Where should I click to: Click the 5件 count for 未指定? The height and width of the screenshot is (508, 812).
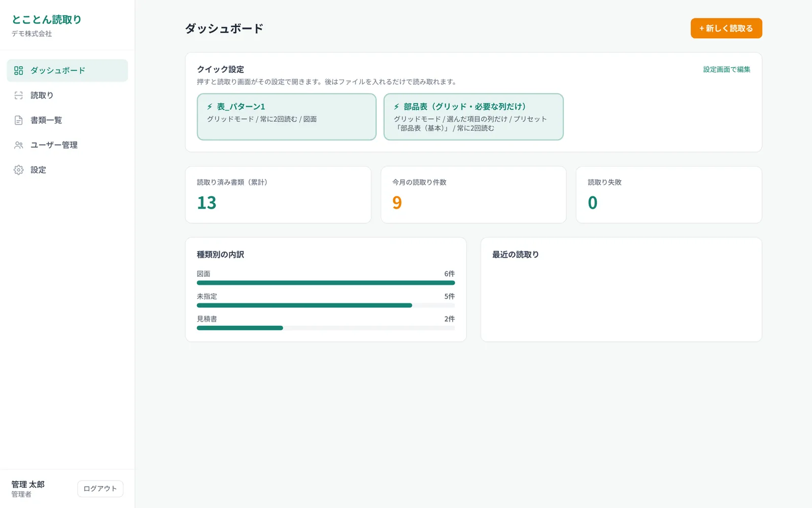(x=450, y=296)
